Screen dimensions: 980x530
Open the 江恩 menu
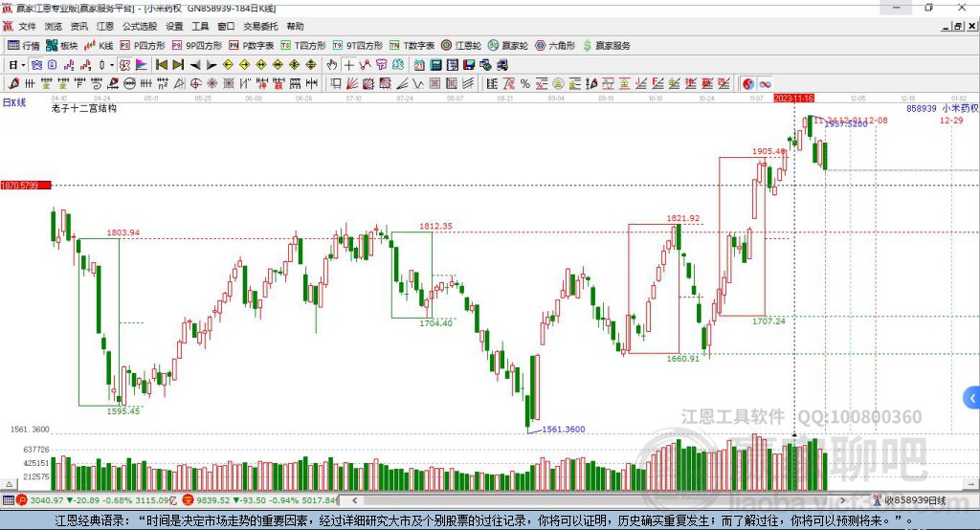[x=105, y=26]
